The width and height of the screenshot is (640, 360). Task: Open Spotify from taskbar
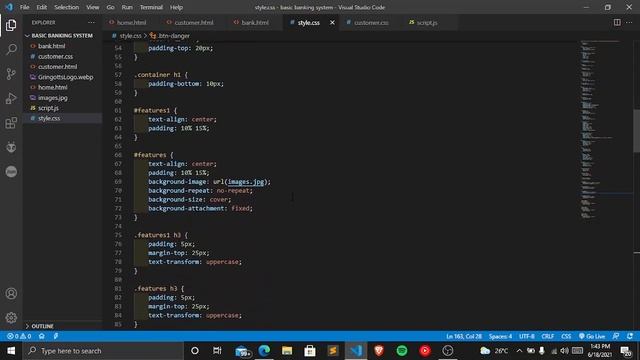coord(402,351)
